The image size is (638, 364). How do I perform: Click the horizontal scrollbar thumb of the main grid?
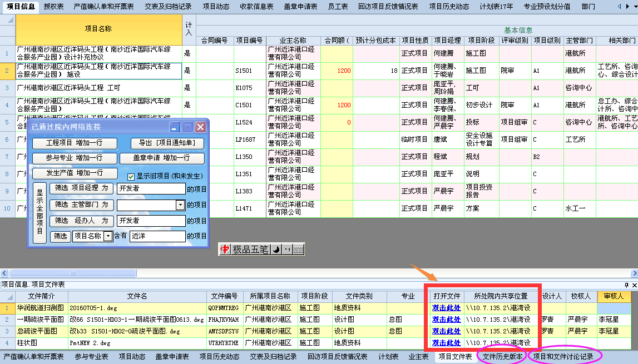(73, 273)
